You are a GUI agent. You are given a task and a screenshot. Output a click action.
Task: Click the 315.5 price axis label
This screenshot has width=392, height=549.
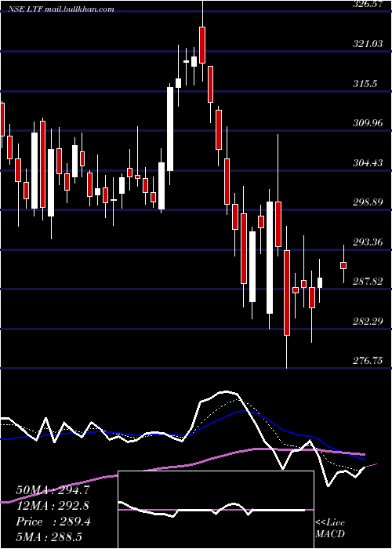coord(365,84)
